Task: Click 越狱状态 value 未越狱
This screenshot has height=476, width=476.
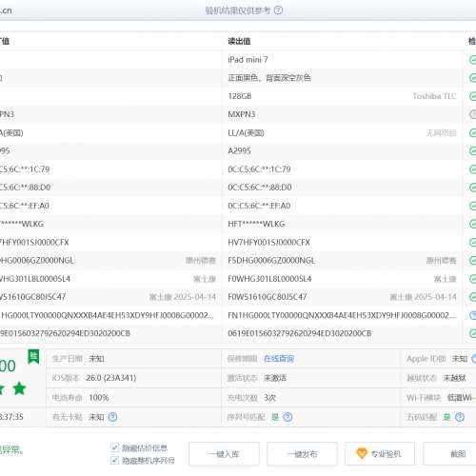Action: point(454,378)
